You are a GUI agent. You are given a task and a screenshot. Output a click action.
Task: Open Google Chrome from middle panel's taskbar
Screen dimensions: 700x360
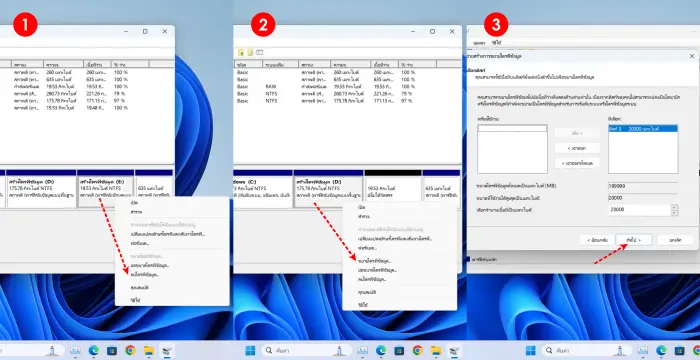tap(418, 351)
